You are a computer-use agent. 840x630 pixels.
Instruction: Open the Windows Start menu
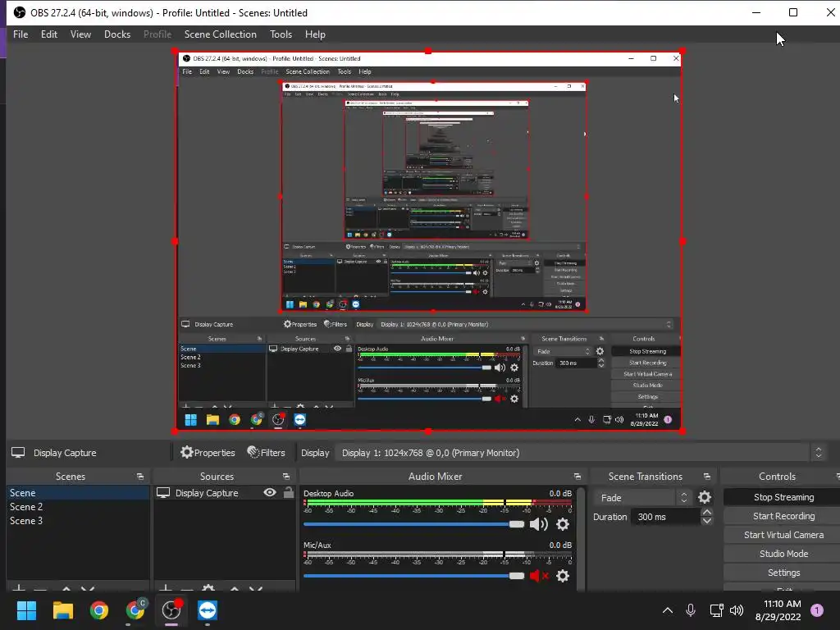[26, 610]
